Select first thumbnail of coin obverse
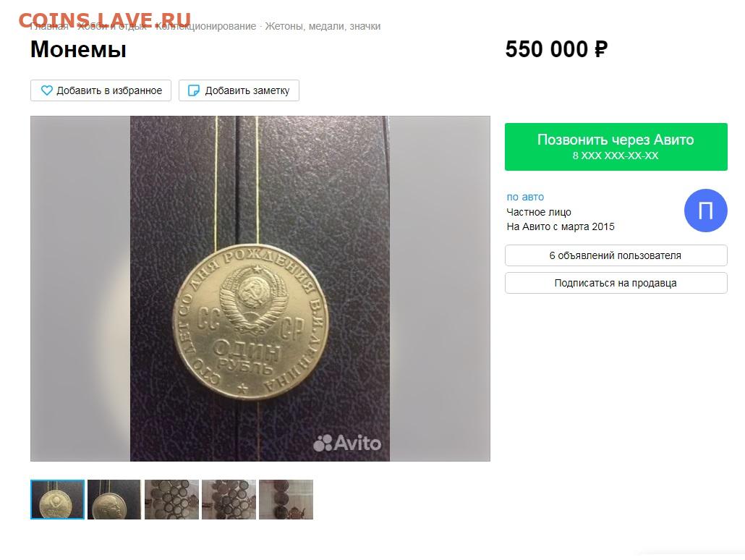The height and width of the screenshot is (560, 745). click(57, 499)
